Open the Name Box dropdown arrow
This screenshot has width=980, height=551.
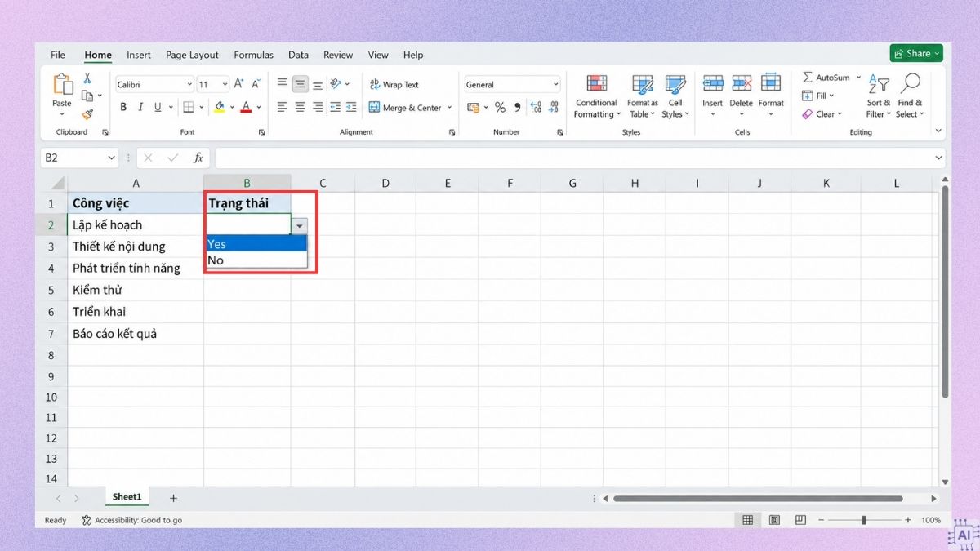pos(111,158)
